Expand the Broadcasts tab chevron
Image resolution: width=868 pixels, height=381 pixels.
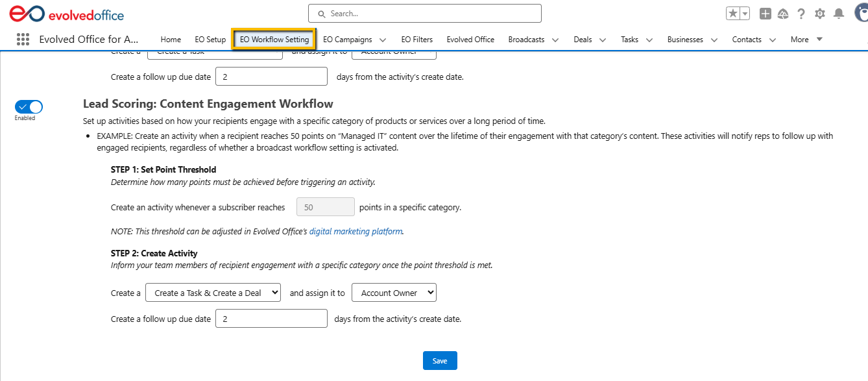coord(555,40)
